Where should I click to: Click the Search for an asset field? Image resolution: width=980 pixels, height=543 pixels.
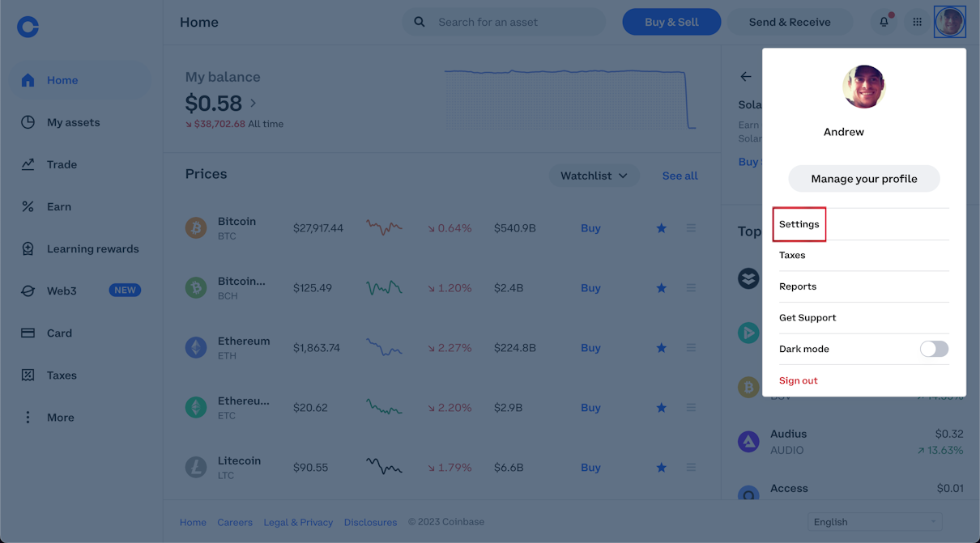(x=504, y=22)
